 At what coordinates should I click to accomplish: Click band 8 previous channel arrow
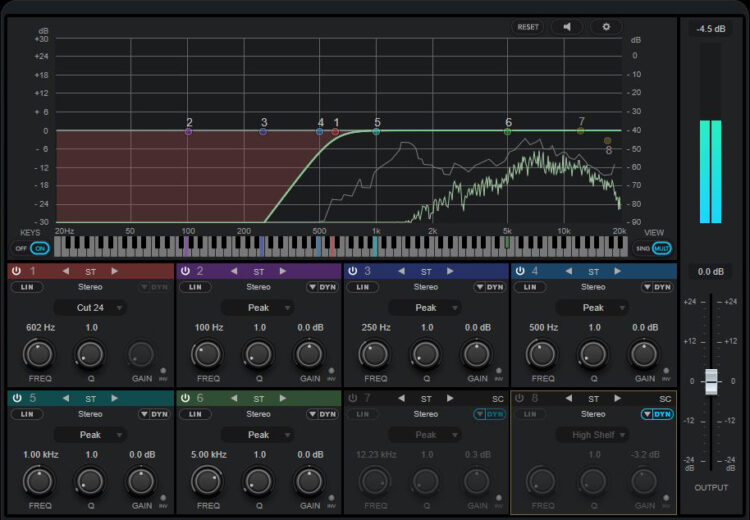click(569, 398)
